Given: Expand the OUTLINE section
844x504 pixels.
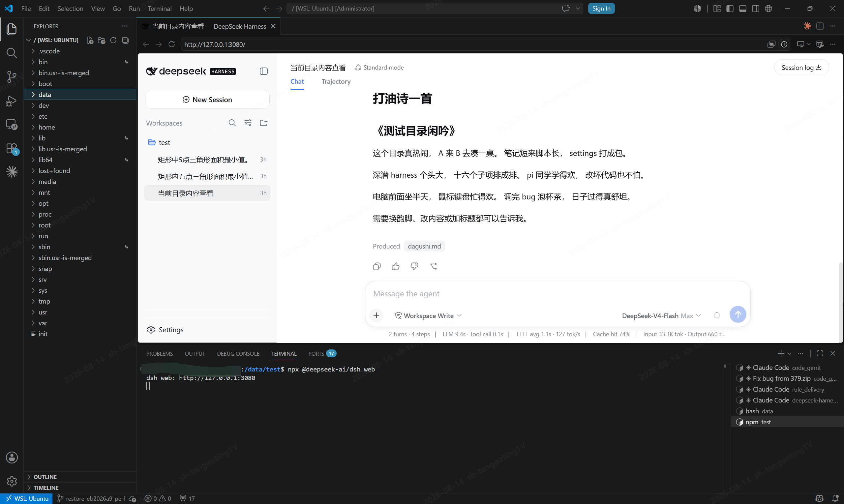Looking at the screenshot, I should coord(80,477).
